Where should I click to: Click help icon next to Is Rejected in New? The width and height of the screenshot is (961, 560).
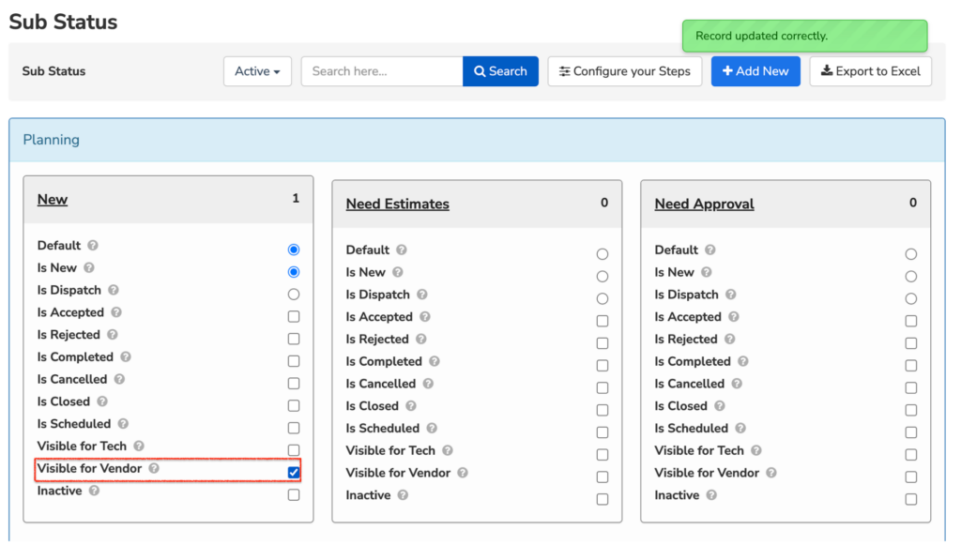coord(113,335)
